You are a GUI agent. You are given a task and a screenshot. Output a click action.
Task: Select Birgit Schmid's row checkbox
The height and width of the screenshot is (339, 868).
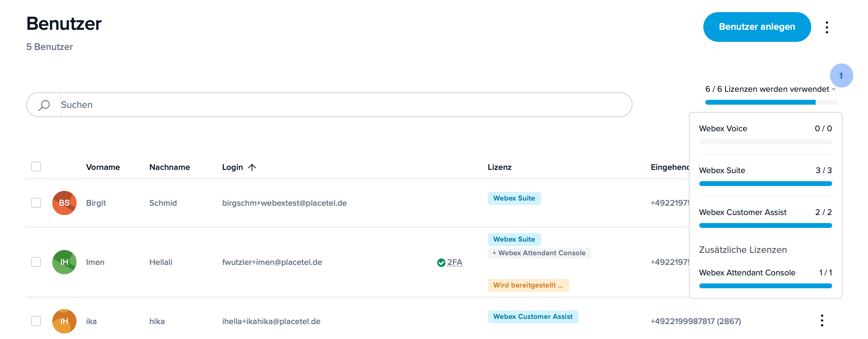(x=36, y=203)
